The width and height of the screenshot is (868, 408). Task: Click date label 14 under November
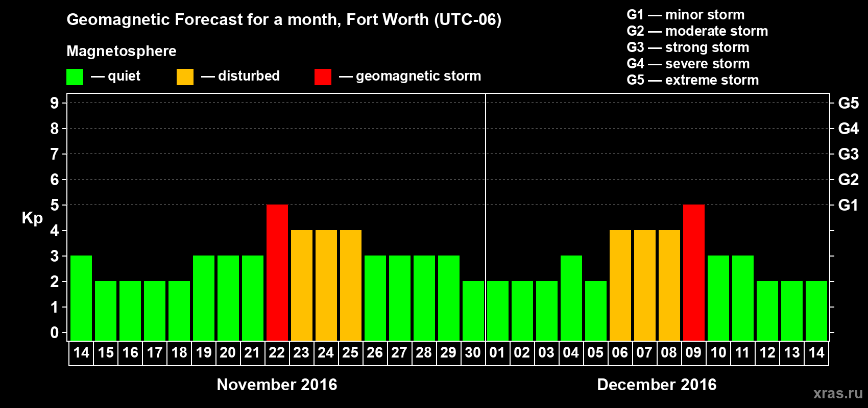click(x=81, y=352)
